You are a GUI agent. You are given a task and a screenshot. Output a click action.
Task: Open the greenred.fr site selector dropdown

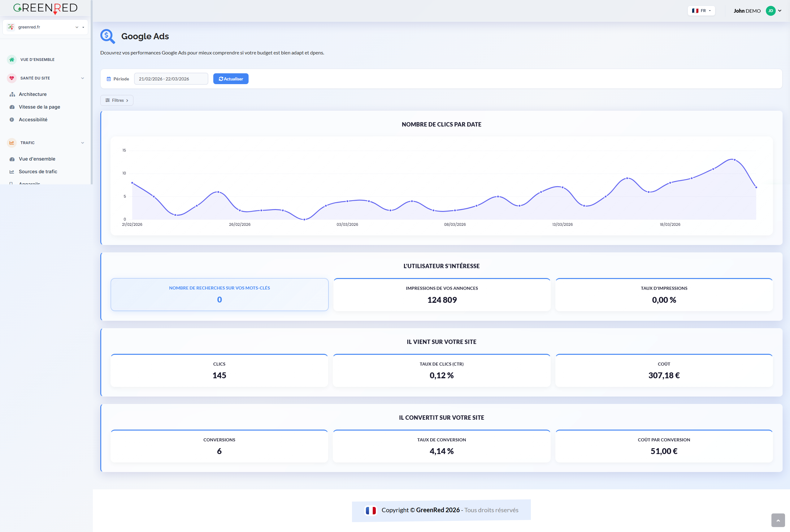pyautogui.click(x=76, y=27)
